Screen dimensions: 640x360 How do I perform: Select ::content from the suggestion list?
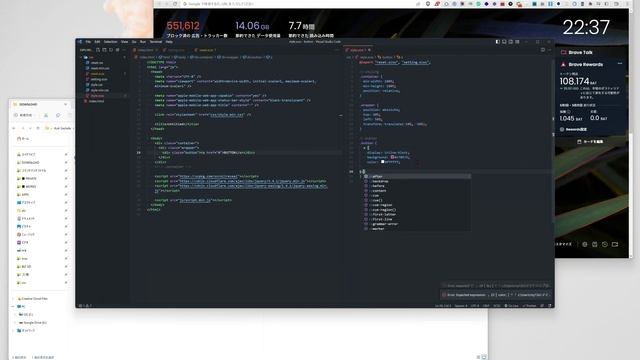tap(416, 191)
